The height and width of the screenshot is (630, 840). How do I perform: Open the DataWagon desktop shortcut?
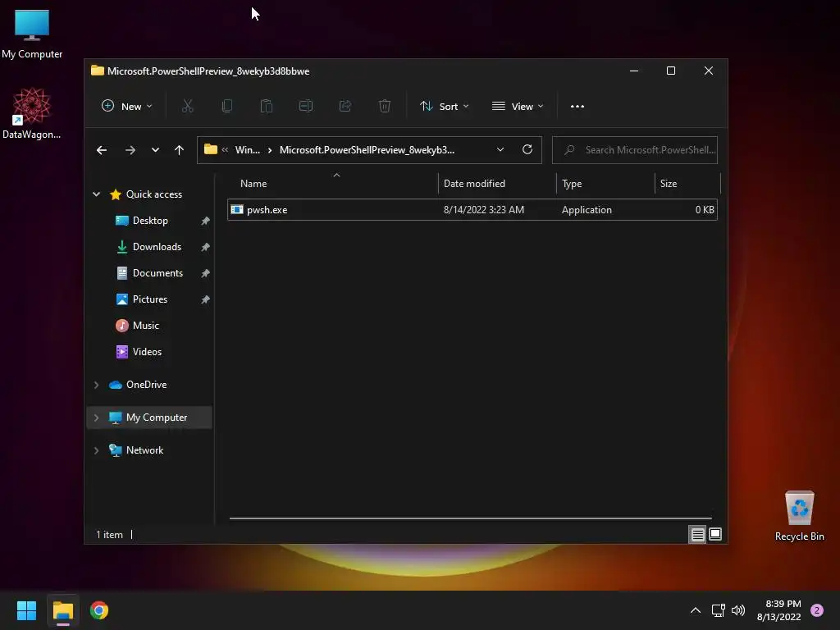pos(32,113)
